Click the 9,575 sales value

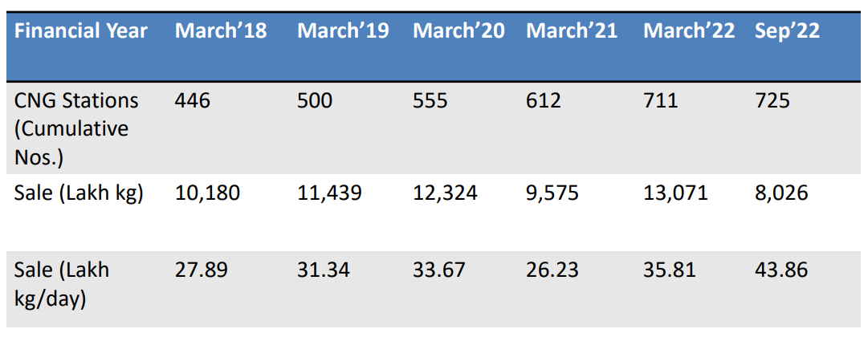(x=552, y=193)
